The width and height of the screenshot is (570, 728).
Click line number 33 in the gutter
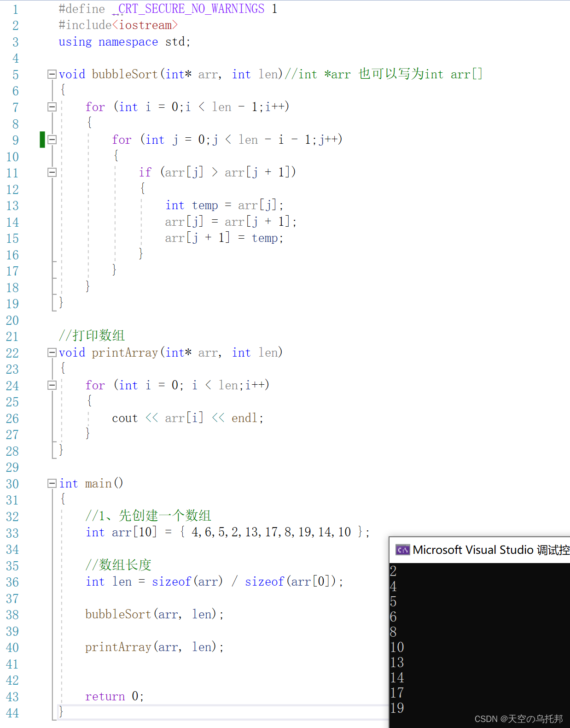click(12, 533)
